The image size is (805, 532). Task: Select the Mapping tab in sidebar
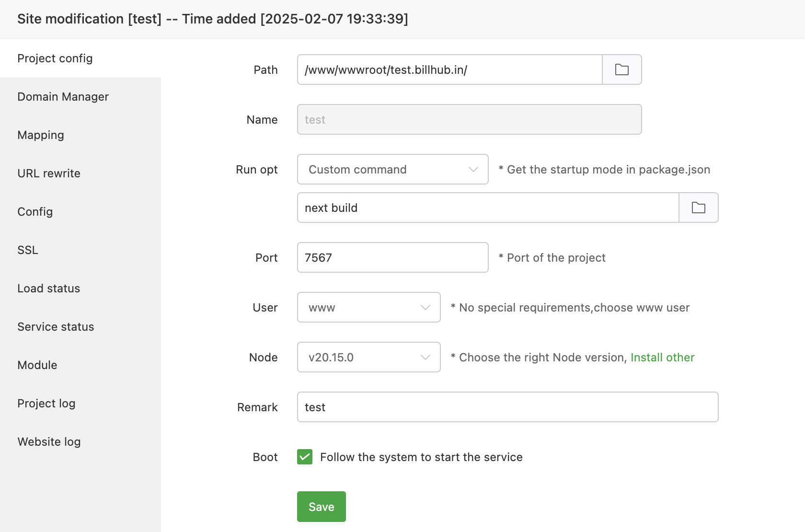coord(41,135)
